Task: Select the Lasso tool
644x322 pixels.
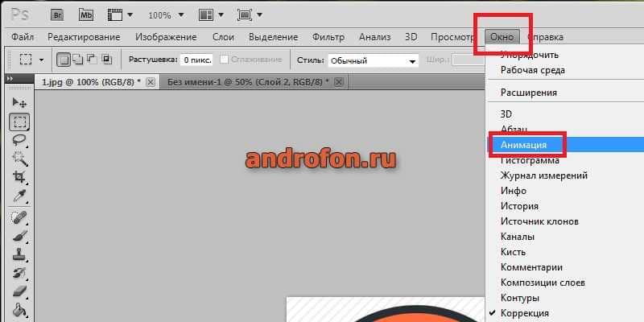Action: 19,140
